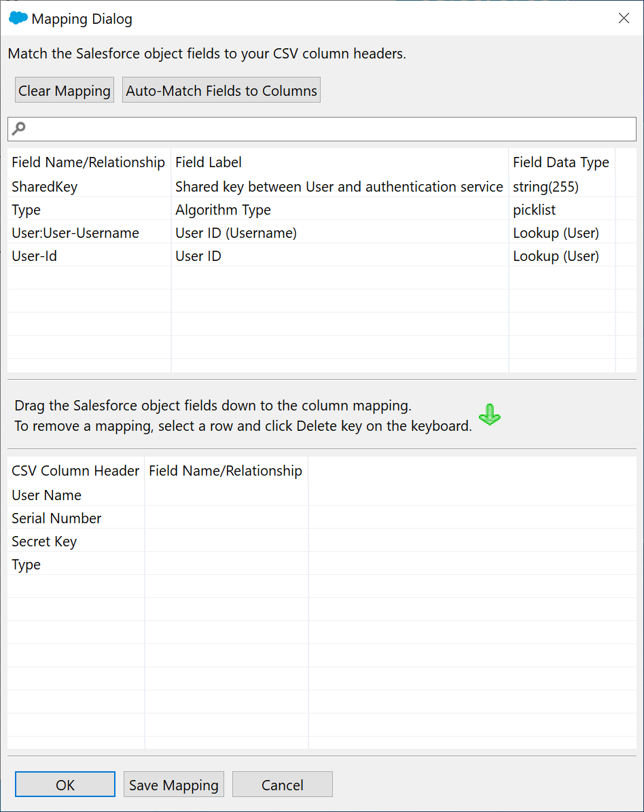Click Cancel to dismiss the dialog

(x=282, y=785)
